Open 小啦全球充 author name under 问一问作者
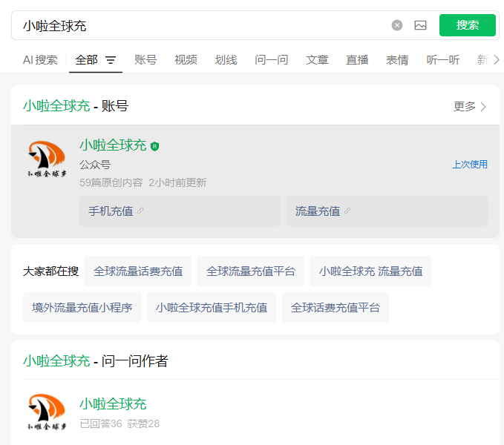 [113, 404]
